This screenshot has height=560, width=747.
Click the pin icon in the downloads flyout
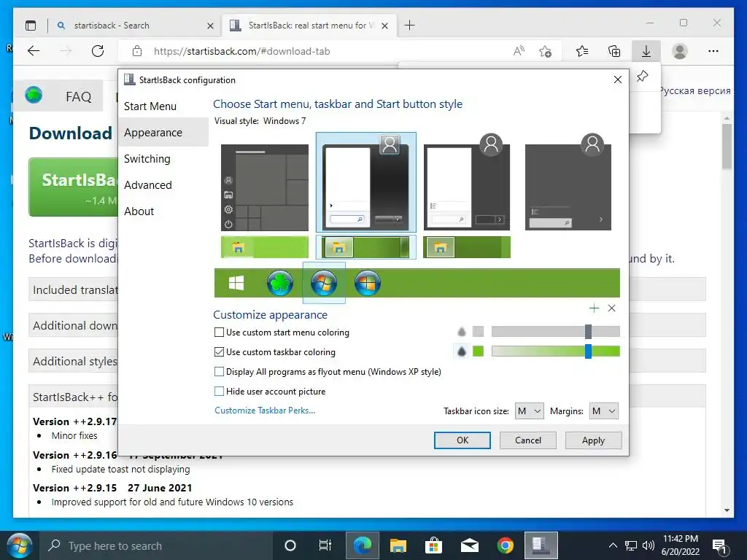click(642, 76)
